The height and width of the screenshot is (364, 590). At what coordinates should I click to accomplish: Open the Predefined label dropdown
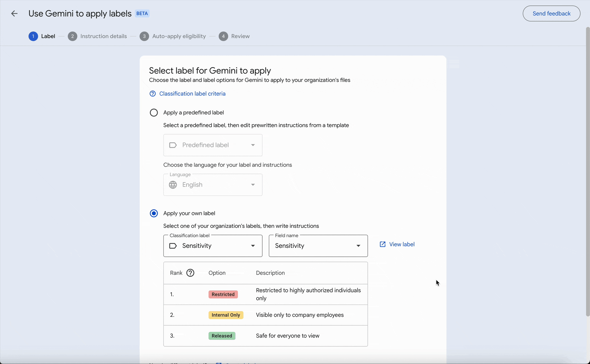(213, 145)
